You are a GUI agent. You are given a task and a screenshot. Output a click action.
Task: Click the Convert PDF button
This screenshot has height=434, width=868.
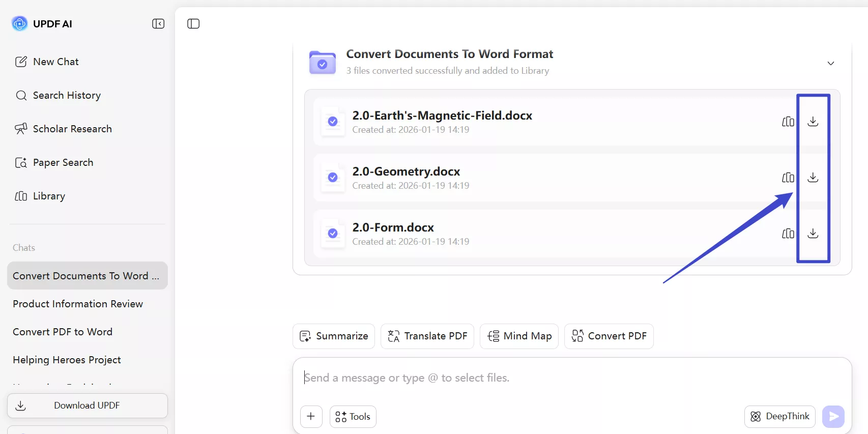(609, 336)
